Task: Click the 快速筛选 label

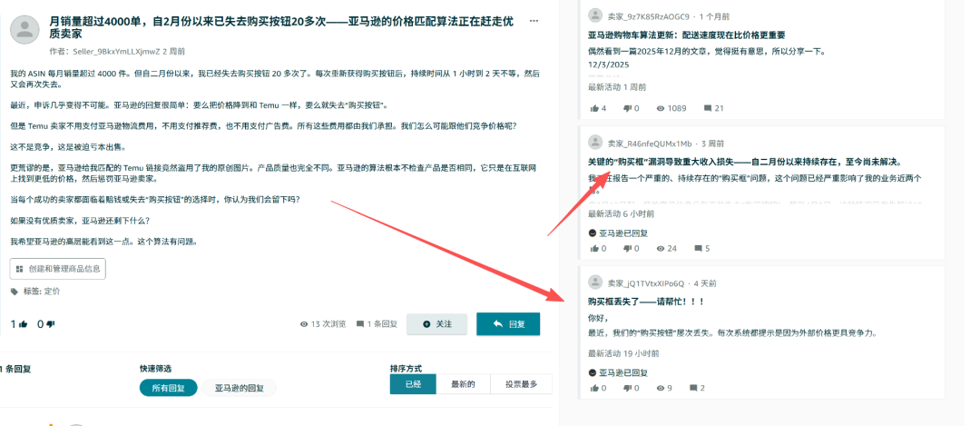Action: coord(156,369)
